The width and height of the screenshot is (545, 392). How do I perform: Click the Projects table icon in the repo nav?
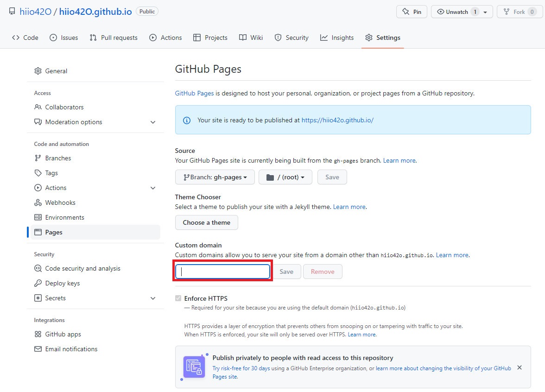point(196,38)
